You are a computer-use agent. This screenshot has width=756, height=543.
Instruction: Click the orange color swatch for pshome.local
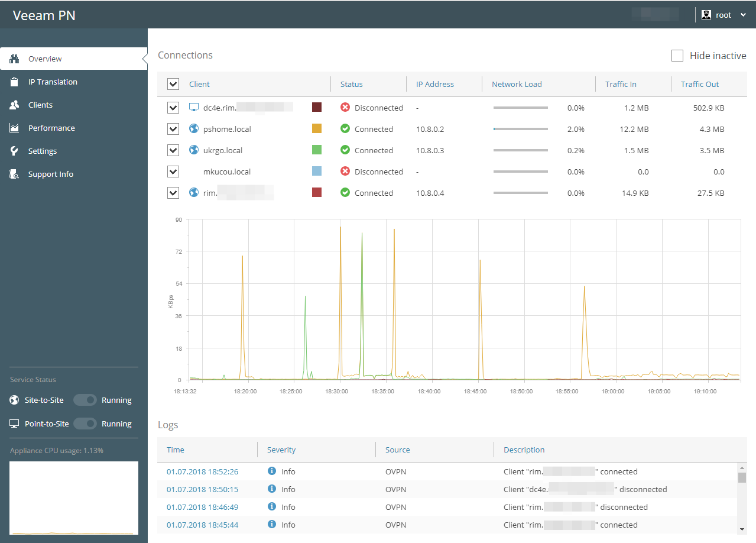click(x=317, y=128)
